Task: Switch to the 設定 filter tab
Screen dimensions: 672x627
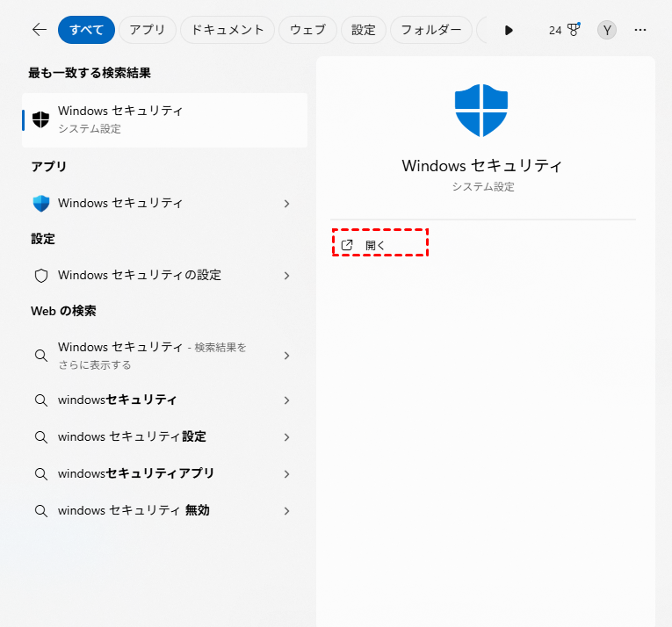Action: pos(364,30)
